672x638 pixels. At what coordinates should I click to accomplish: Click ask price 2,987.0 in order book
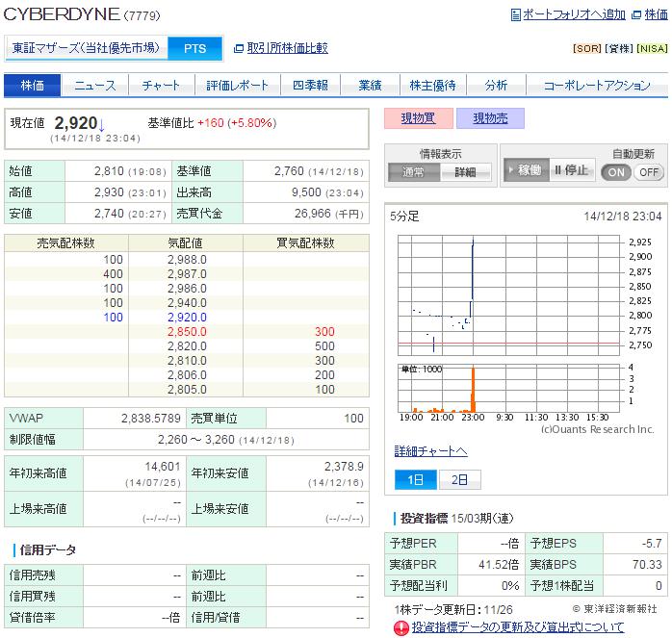click(x=187, y=274)
